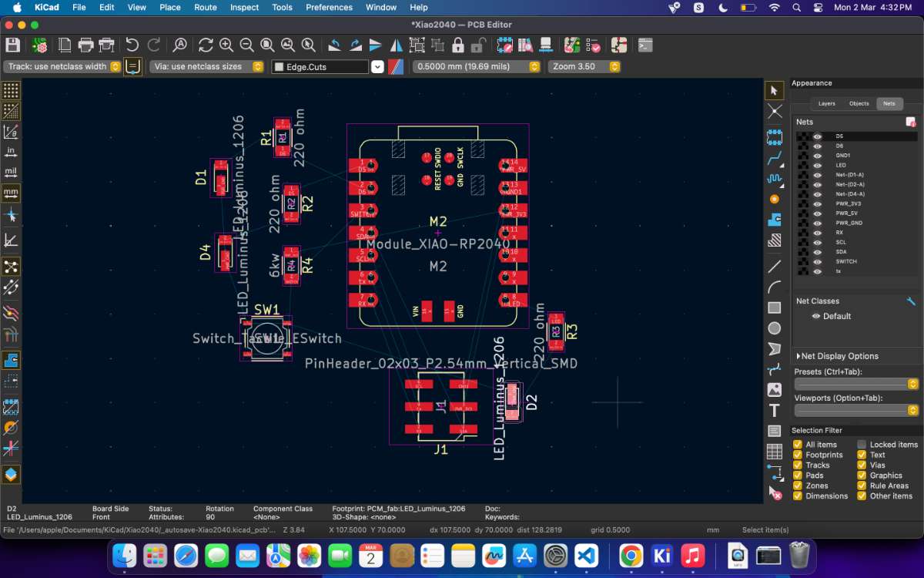Image resolution: width=924 pixels, height=578 pixels.
Task: Save the board with the floppy icon
Action: (12, 45)
